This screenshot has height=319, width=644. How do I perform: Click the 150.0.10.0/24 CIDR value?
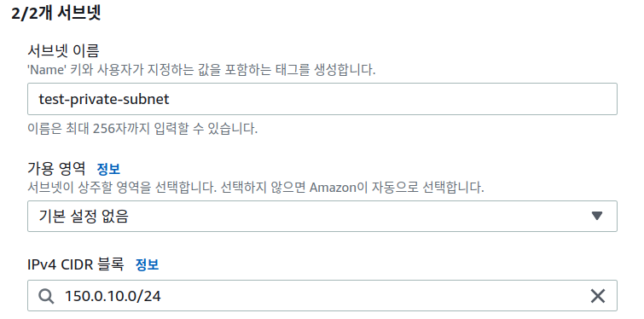tap(113, 296)
